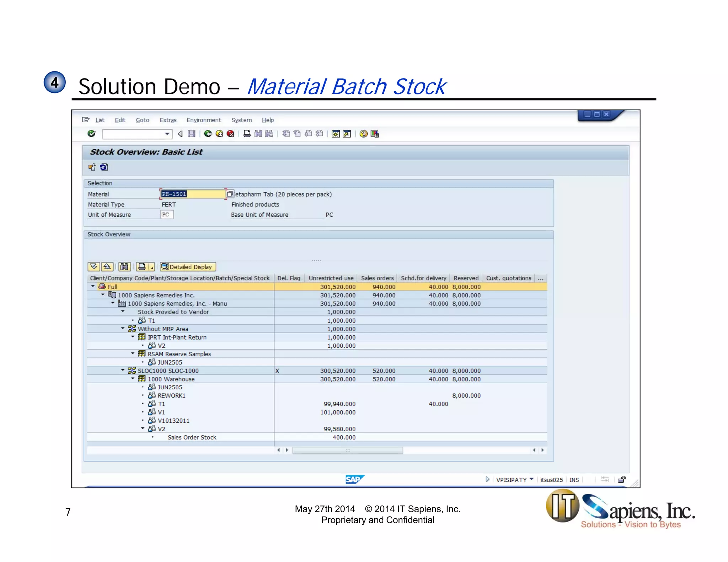Click the Last Page icon
728x562 pixels.
tap(319, 134)
